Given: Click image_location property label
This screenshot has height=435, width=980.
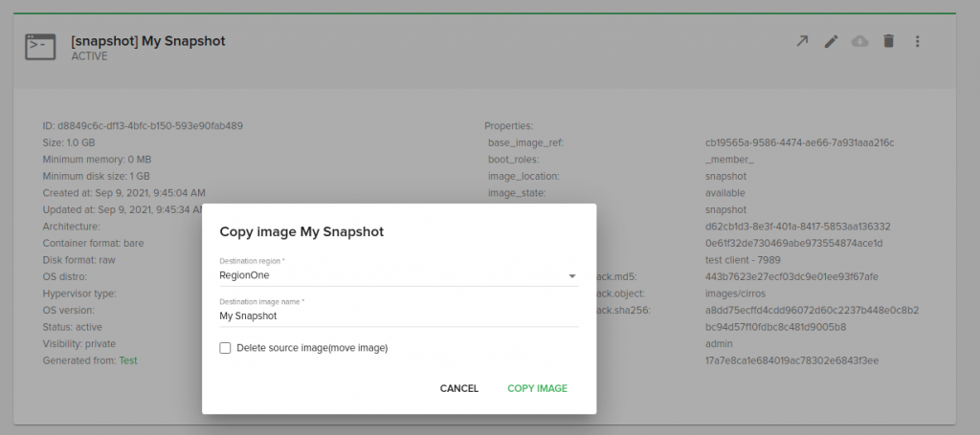Looking at the screenshot, I should tap(523, 177).
